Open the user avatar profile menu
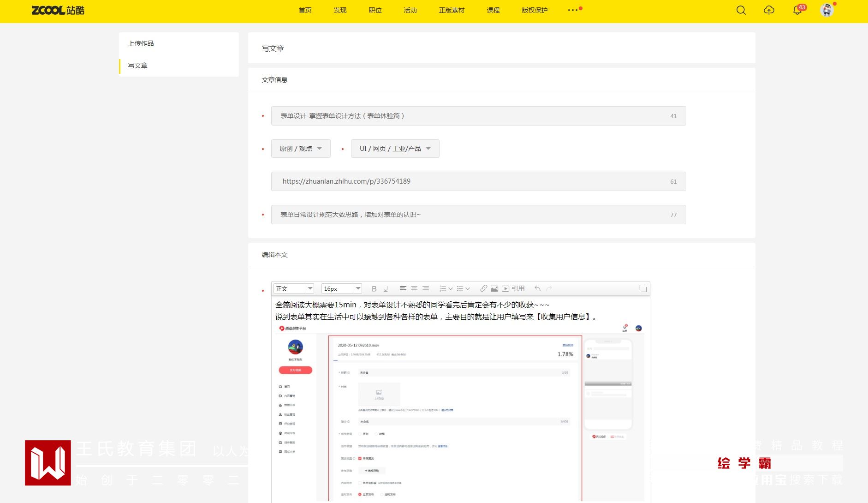868x503 pixels. [x=827, y=10]
